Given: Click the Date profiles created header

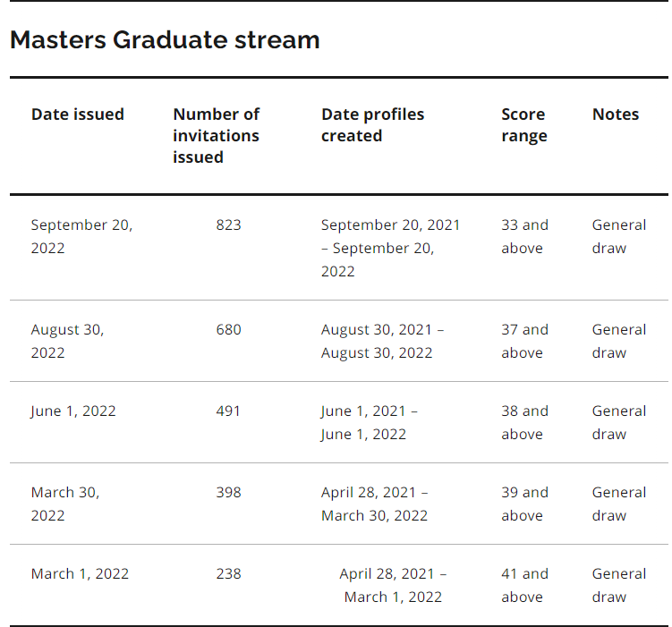Looking at the screenshot, I should 372,125.
